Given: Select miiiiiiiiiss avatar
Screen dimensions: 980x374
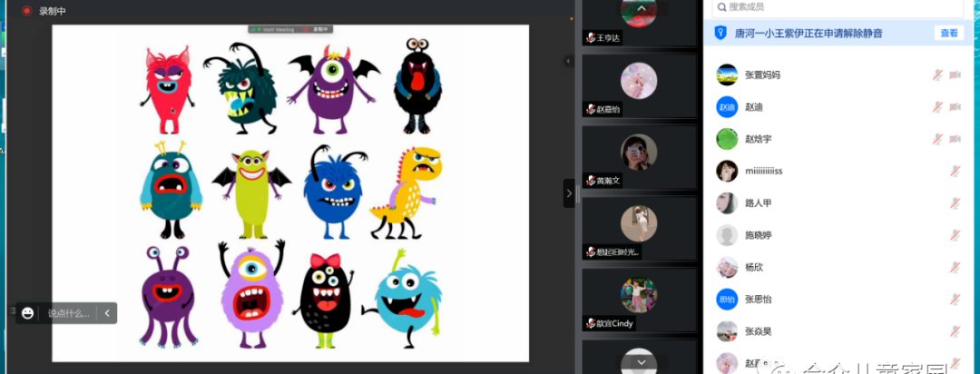Looking at the screenshot, I should (727, 171).
